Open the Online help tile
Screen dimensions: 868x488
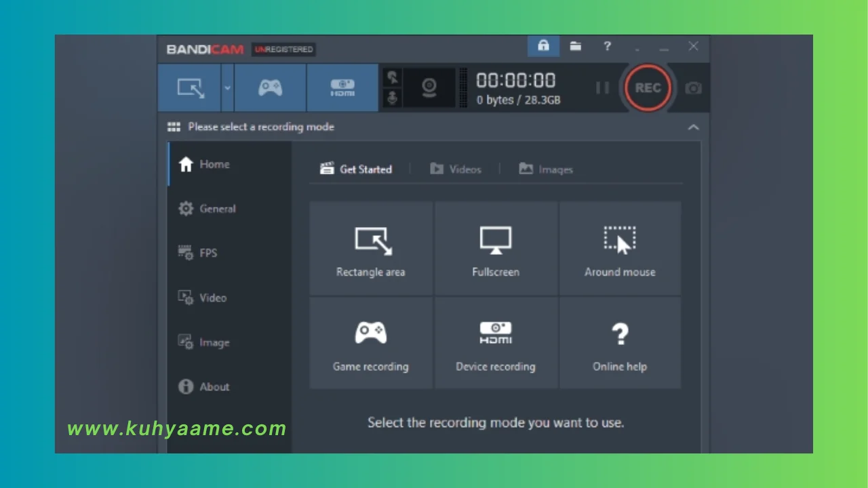coord(620,342)
